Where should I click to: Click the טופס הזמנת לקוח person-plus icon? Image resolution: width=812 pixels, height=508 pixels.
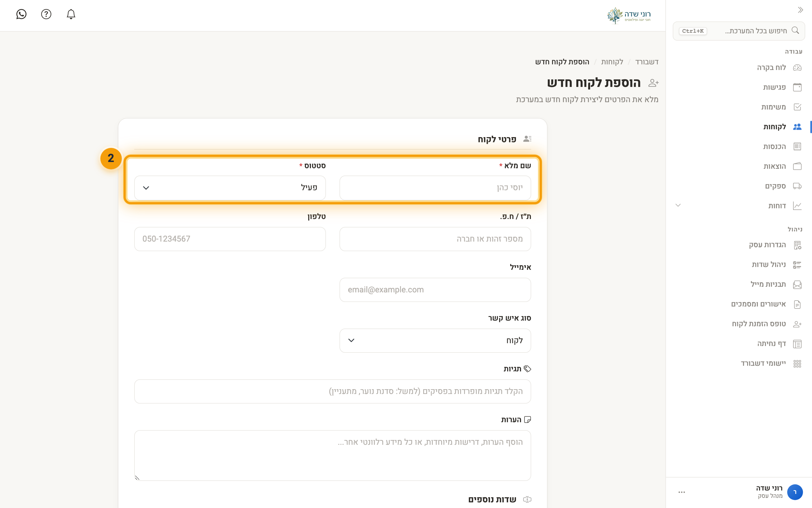tap(797, 324)
